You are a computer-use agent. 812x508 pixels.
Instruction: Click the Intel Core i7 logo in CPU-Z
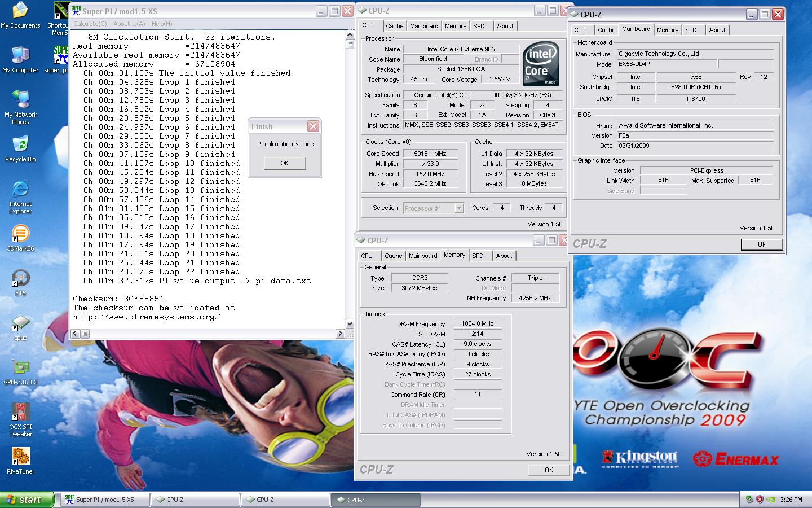(541, 63)
